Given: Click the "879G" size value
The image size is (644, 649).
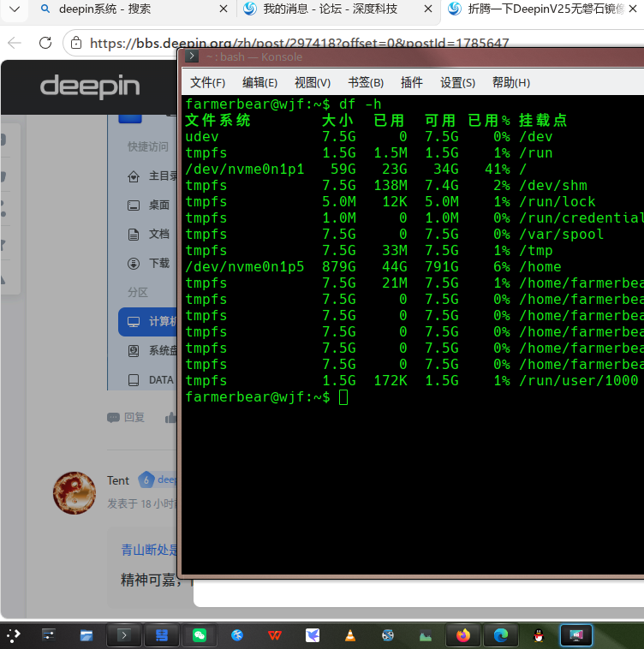Looking at the screenshot, I should 339,267.
